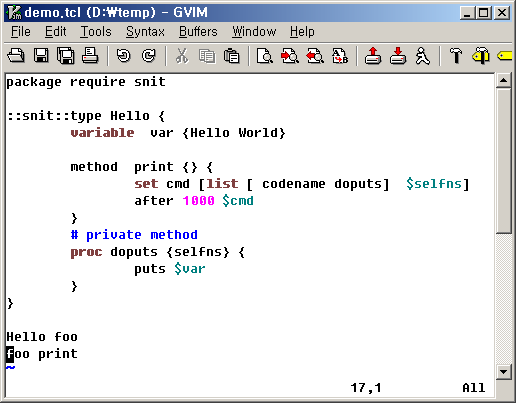Screen dimensions: 516x403
Task: Open the Syntax menu
Action: pos(145,32)
